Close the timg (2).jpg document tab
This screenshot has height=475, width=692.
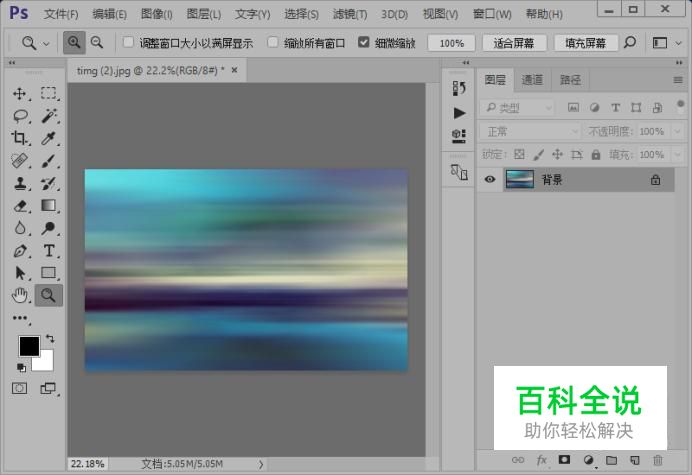[234, 70]
